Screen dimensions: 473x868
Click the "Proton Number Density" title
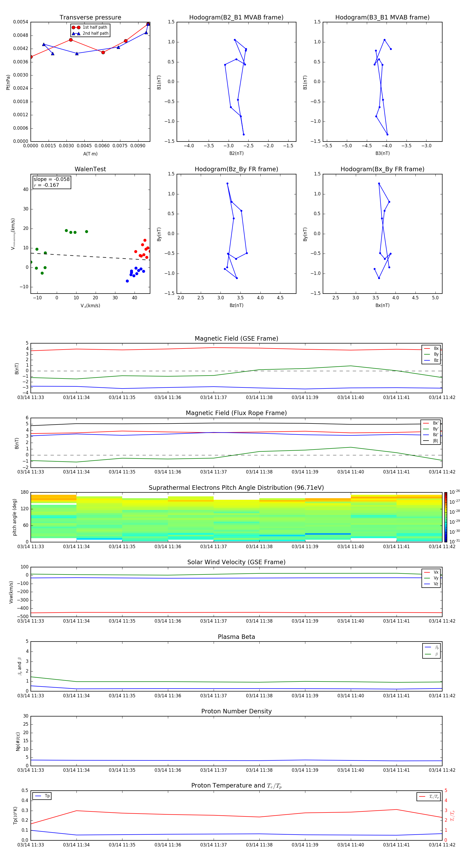tap(236, 711)
